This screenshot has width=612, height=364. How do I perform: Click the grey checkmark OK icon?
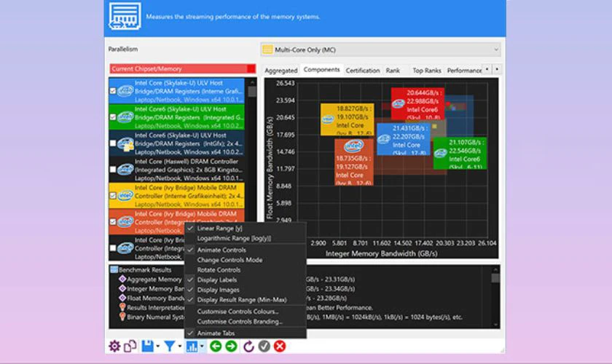264,346
